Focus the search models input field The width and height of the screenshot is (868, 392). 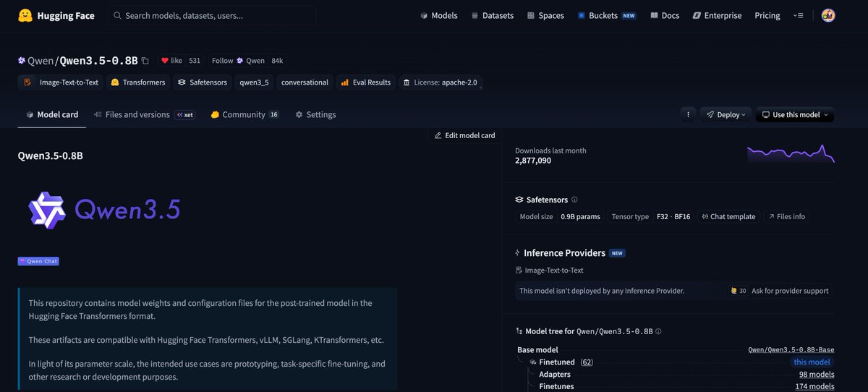211,15
